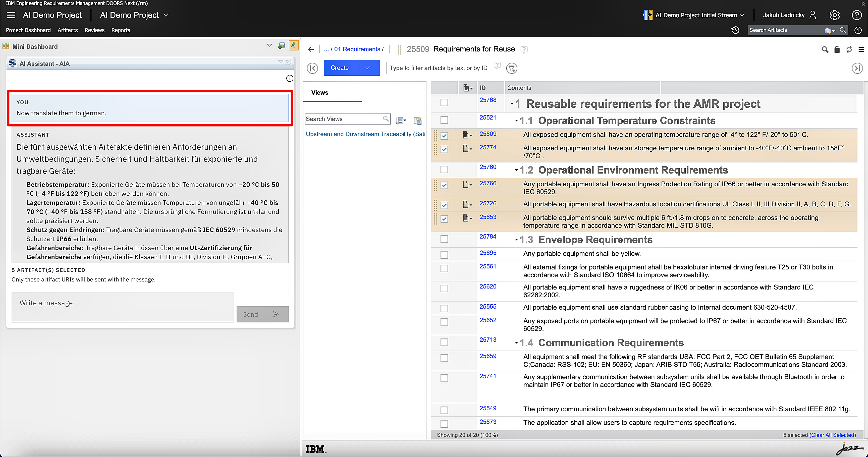
Task: Click the 01 Requirements breadcrumb link
Action: click(x=357, y=49)
